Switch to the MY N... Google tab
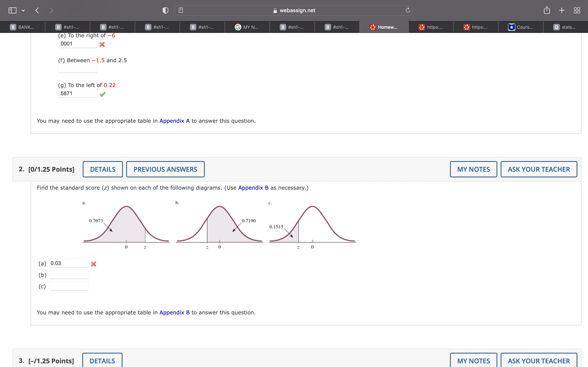588x367 pixels. click(247, 27)
